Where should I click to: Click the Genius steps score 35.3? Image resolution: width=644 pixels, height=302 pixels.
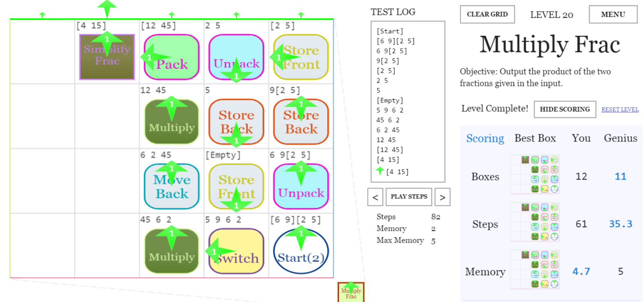620,224
